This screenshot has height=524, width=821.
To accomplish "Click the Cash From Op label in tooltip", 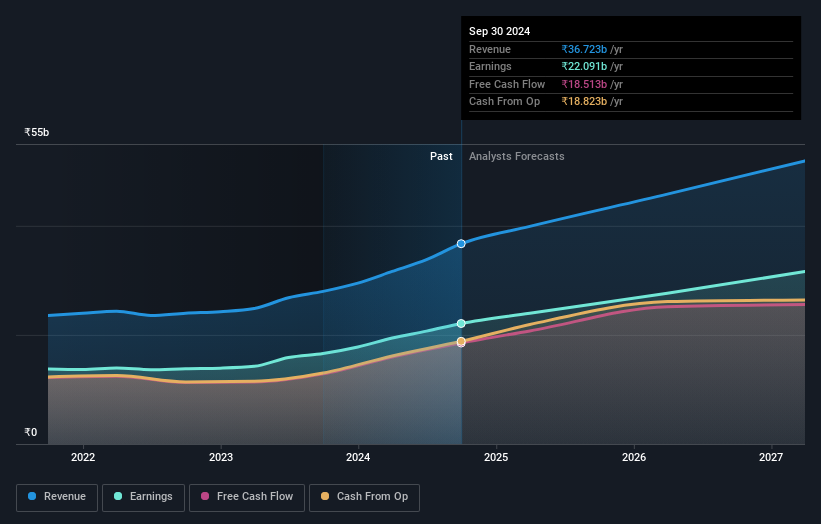I will (x=504, y=102).
